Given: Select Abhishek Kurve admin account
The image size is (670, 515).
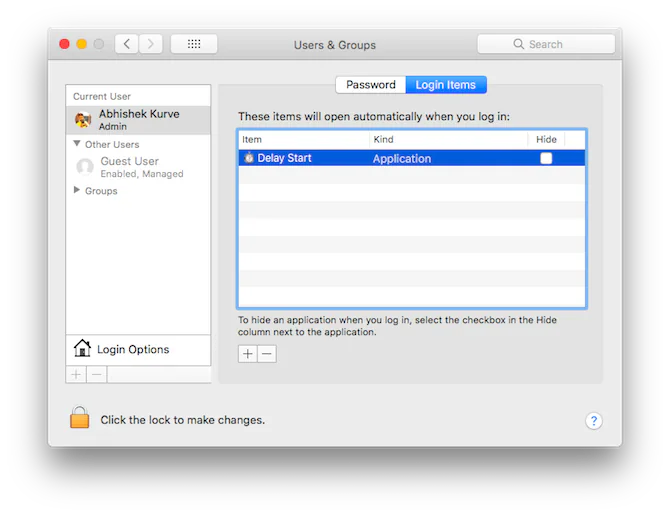Looking at the screenshot, I should (138, 120).
